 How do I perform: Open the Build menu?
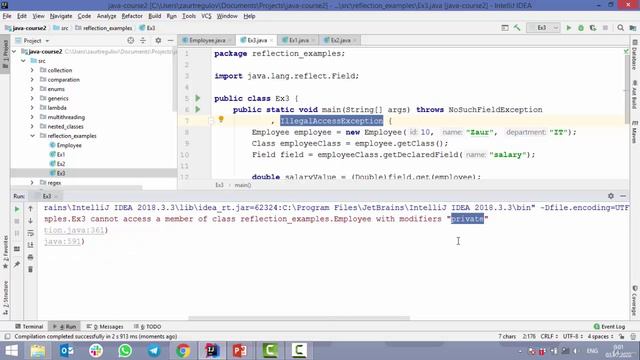[154, 16]
